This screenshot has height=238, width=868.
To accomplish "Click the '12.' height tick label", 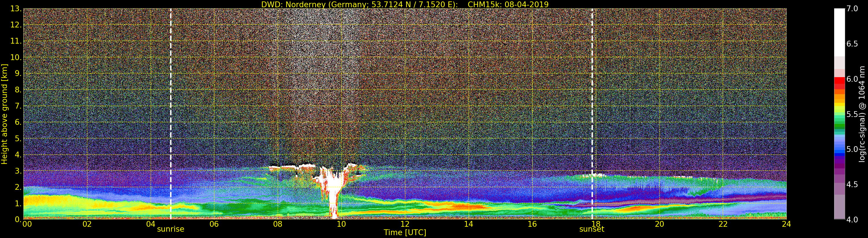I will 16,25.
